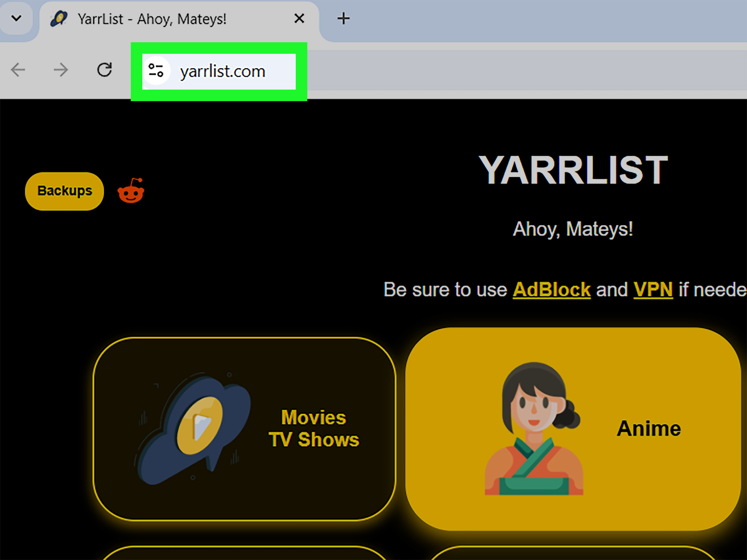Viewport: 747px width, 560px height.
Task: Follow the AdBlock link
Action: coord(552,290)
